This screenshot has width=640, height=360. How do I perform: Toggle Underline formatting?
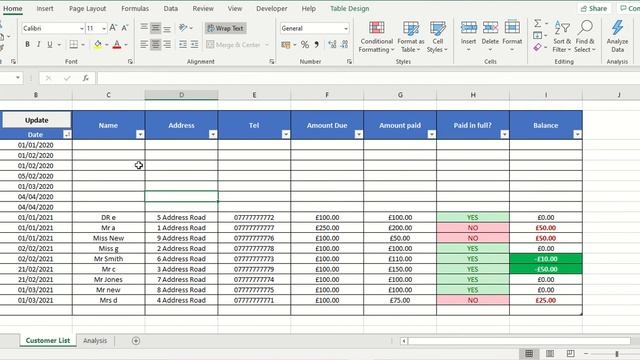click(50, 44)
